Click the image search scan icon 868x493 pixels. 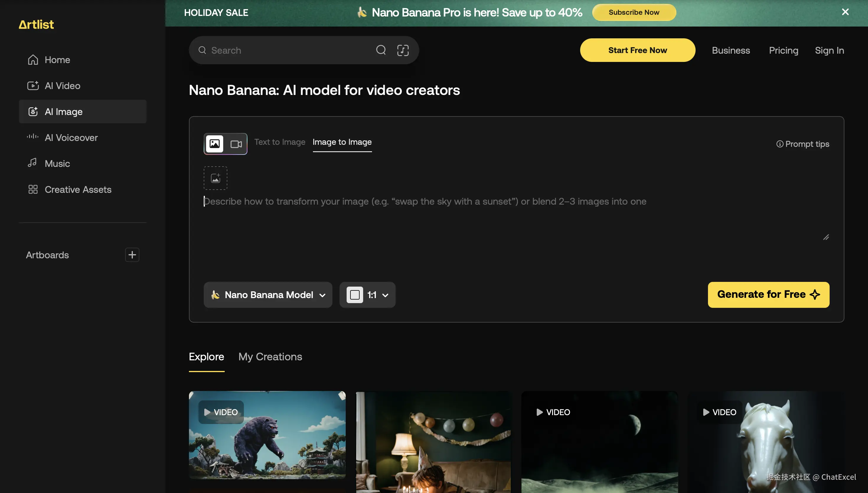click(x=403, y=50)
